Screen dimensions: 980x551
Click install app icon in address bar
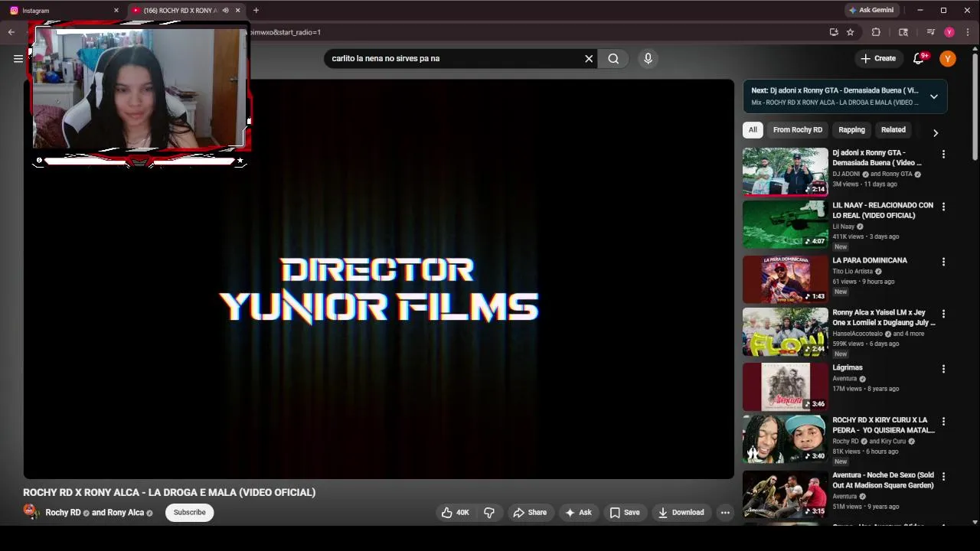pyautogui.click(x=834, y=32)
